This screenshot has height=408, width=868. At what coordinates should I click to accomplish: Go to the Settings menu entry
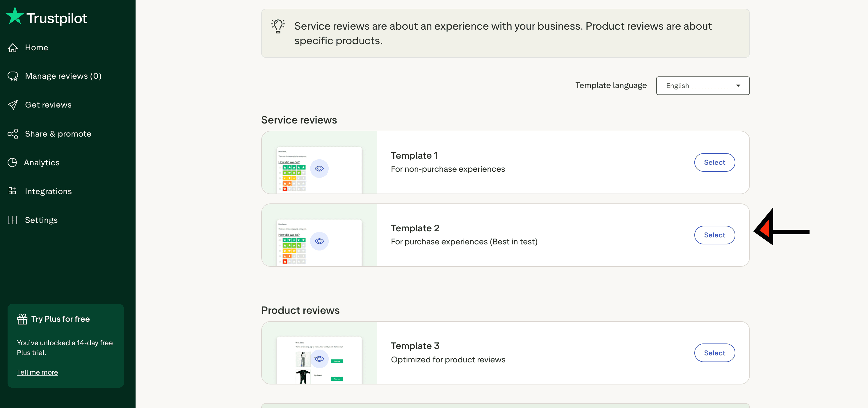pos(41,220)
